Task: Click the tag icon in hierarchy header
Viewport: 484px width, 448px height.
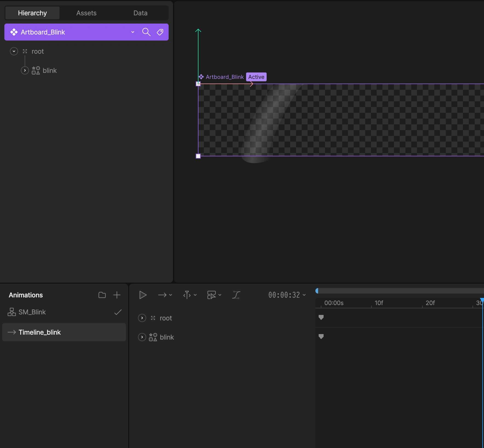Action: pos(160,32)
